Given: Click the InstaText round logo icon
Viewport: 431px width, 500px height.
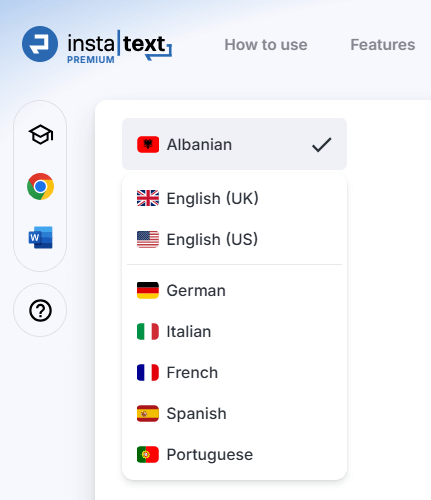Looking at the screenshot, I should coord(40,44).
